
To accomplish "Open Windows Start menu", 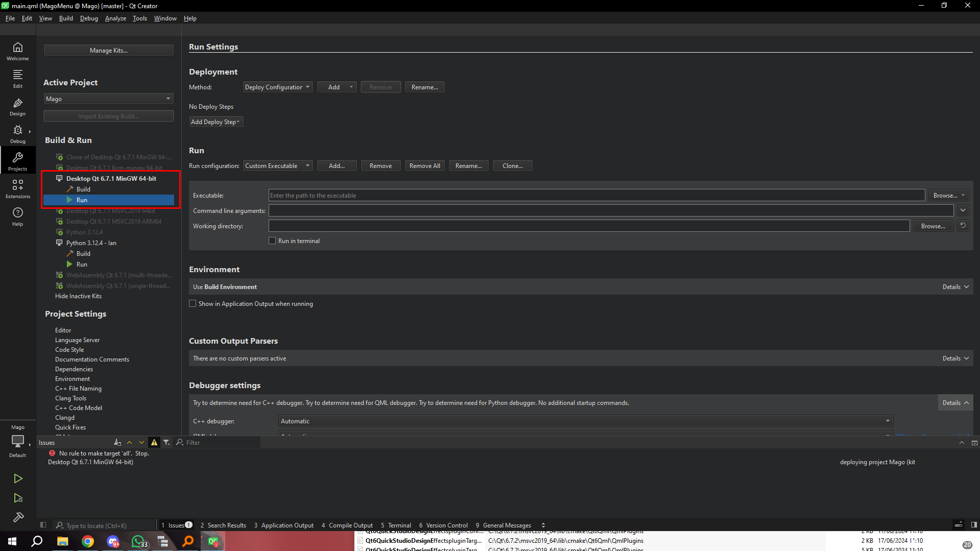I will coord(12,541).
